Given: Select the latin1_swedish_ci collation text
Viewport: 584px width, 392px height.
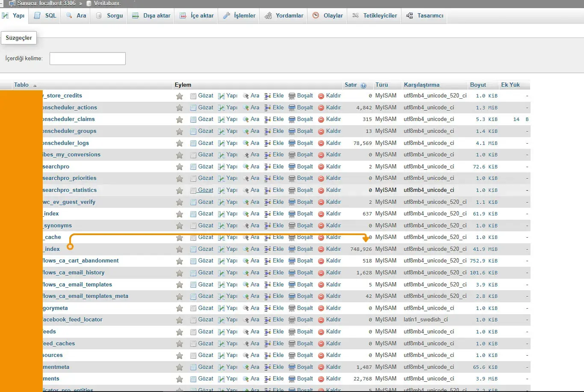Looking at the screenshot, I should (426, 320).
